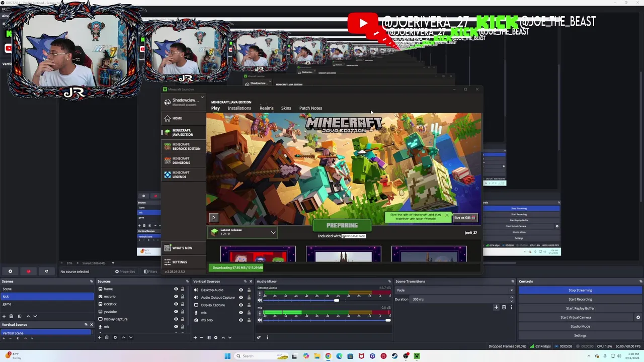This screenshot has height=362, width=644.
Task: Add a source in Sources panel
Action: point(100,337)
